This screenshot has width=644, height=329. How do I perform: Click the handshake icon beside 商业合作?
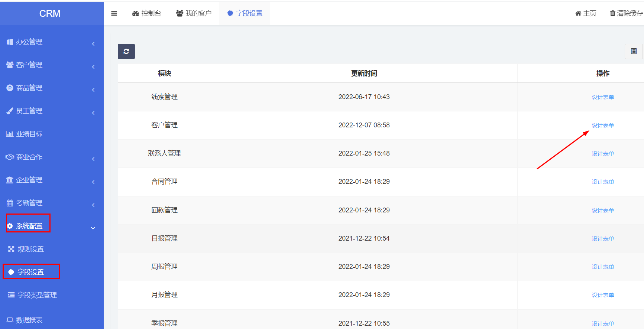coord(10,157)
